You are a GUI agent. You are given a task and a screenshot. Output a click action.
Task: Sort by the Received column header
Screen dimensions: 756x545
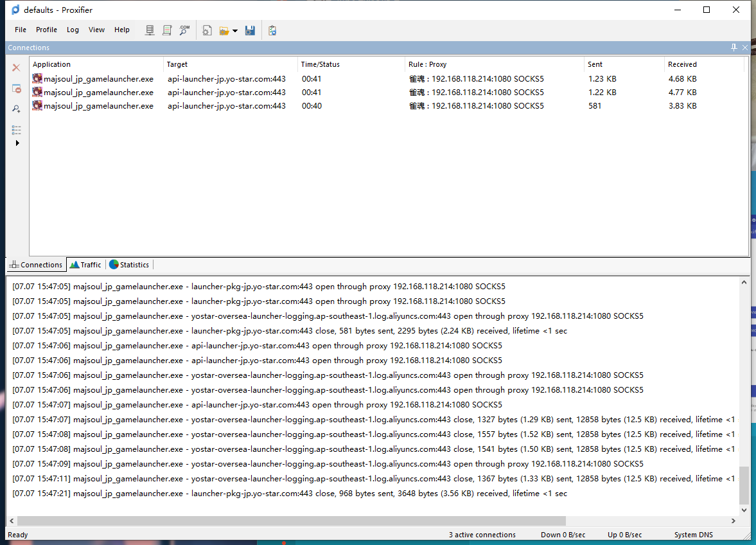[x=705, y=64]
